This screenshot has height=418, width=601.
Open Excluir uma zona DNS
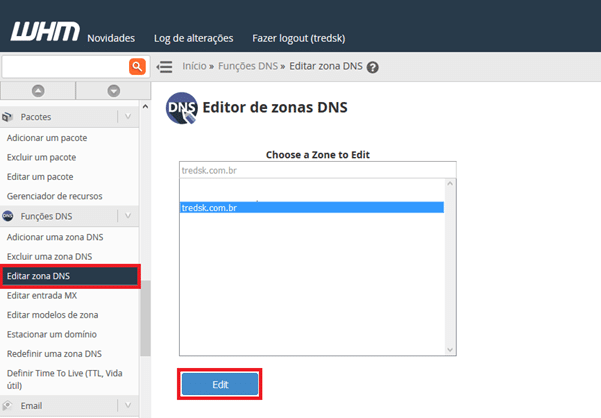[x=49, y=257]
